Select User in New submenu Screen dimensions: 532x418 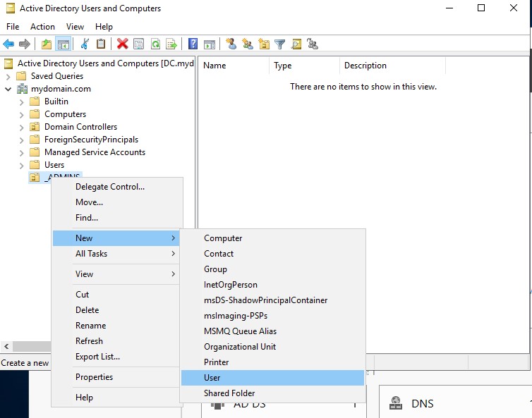(x=273, y=378)
